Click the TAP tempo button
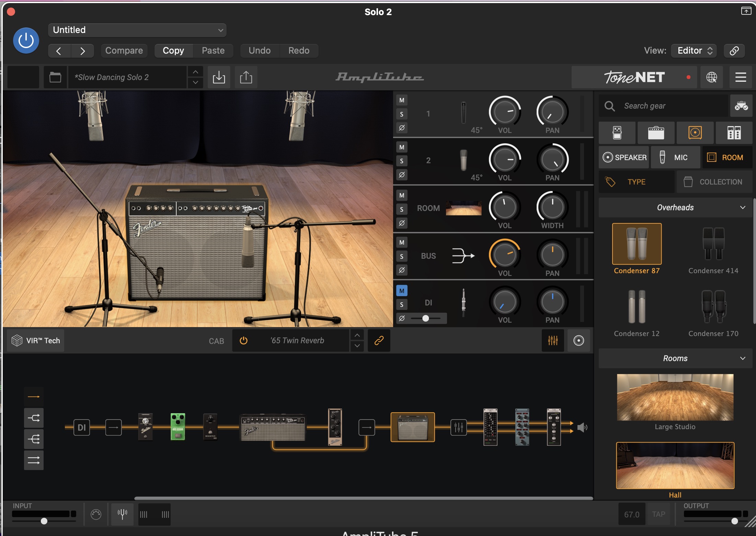Image resolution: width=756 pixels, height=536 pixels. [658, 514]
